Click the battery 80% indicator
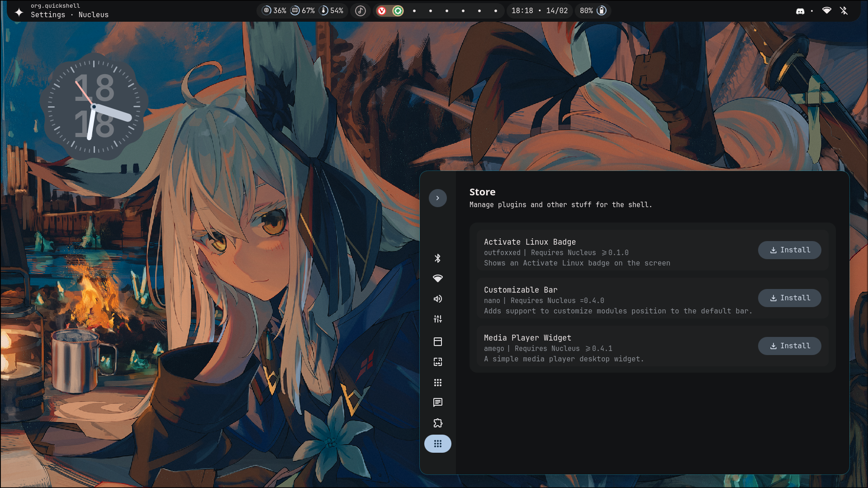This screenshot has height=488, width=868. (593, 10)
